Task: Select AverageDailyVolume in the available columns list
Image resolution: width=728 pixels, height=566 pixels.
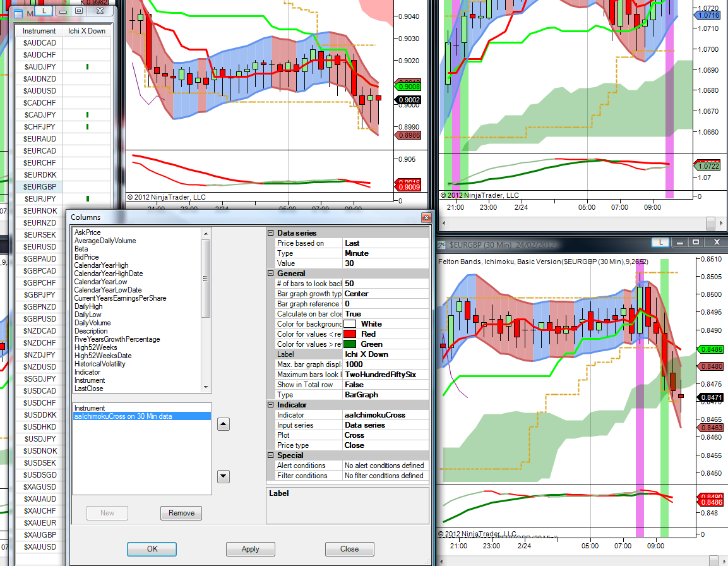Action: point(105,241)
